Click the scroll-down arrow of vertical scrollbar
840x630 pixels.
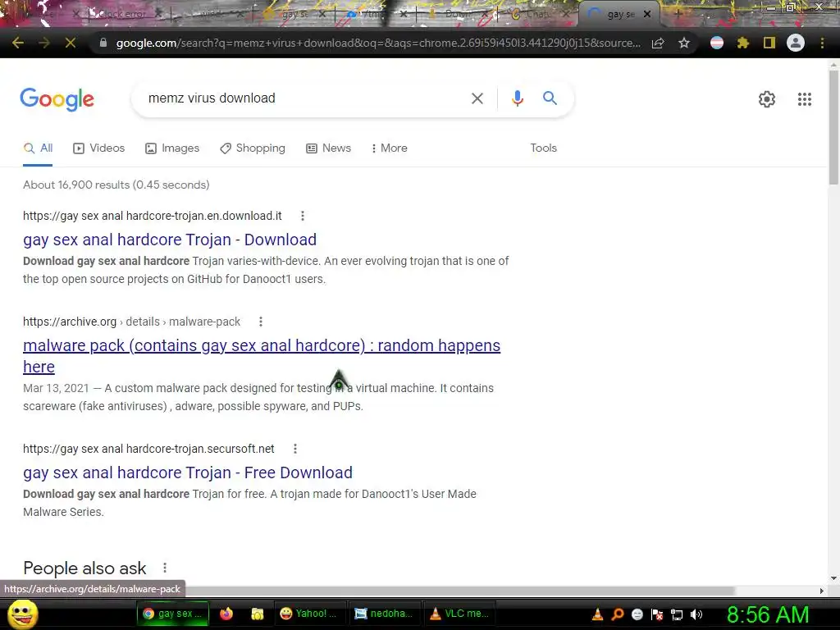833,578
